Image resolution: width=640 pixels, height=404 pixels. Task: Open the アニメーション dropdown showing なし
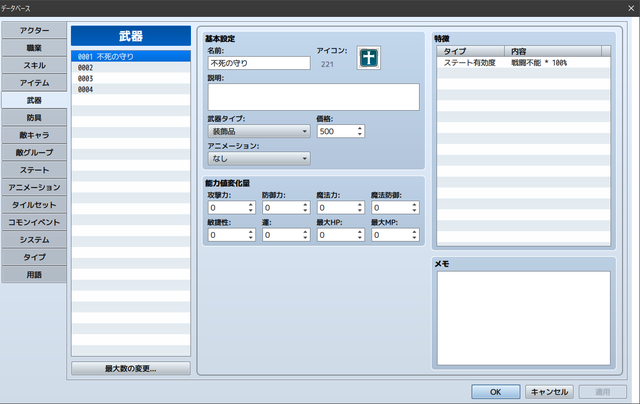[259, 159]
